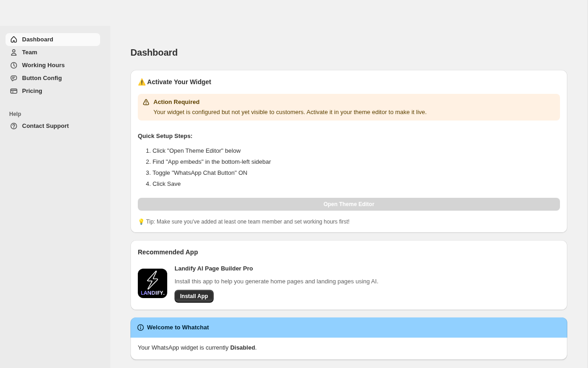This screenshot has width=588, height=368.
Task: Click the warning triangle in Action Required banner
Action: 146,102
